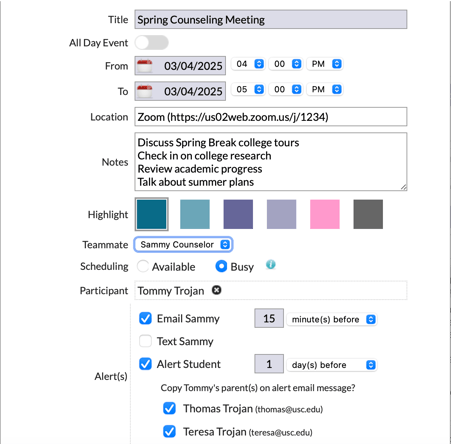
Task: Uncheck Teresa Trojan parent copy
Action: [169, 431]
